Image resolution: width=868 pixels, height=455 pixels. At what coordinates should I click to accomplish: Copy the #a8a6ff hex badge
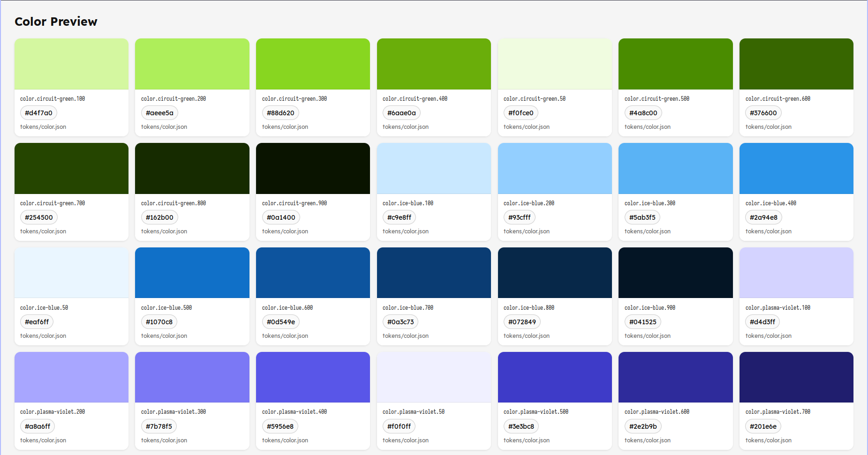click(38, 426)
